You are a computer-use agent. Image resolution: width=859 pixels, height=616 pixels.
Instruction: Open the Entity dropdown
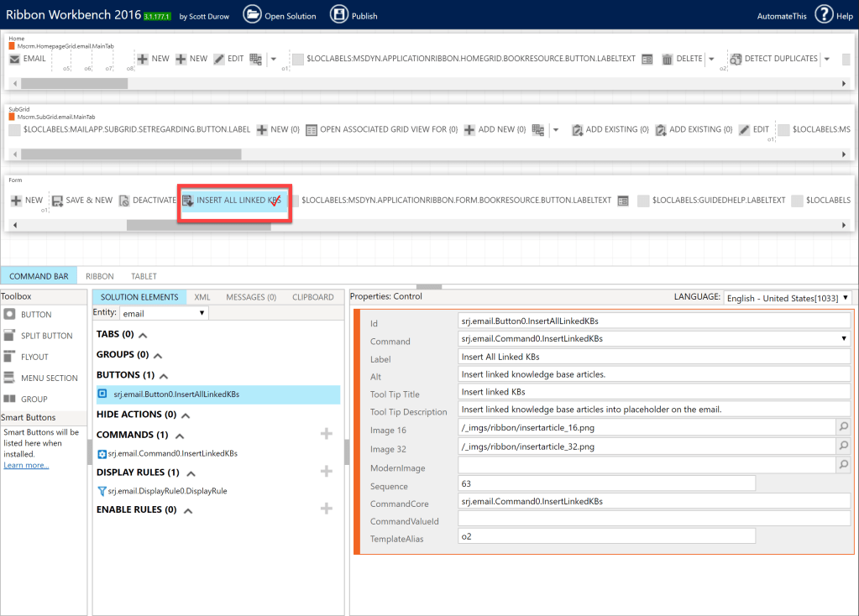(164, 313)
